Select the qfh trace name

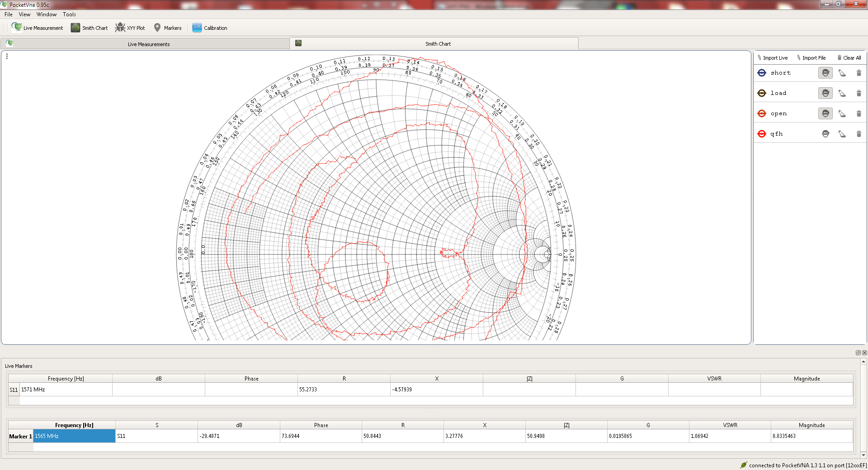tap(777, 134)
